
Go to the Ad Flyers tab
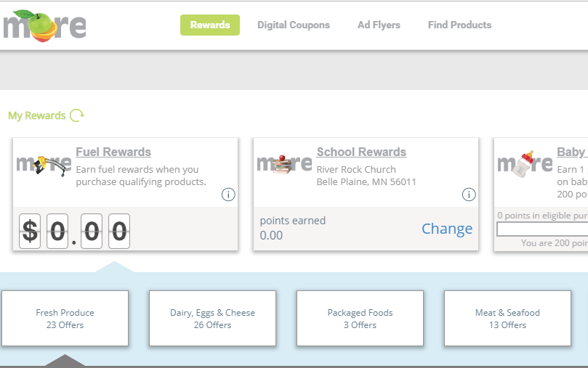pos(379,25)
